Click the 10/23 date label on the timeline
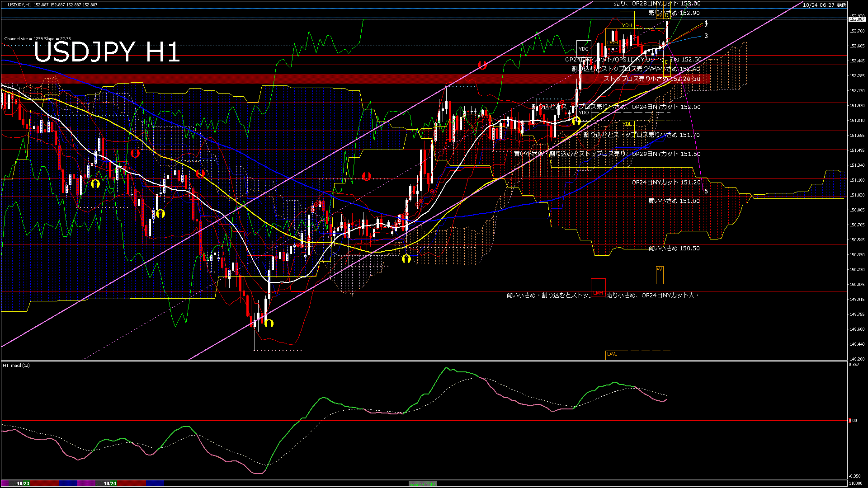The height and width of the screenshot is (488, 868). coord(23,483)
